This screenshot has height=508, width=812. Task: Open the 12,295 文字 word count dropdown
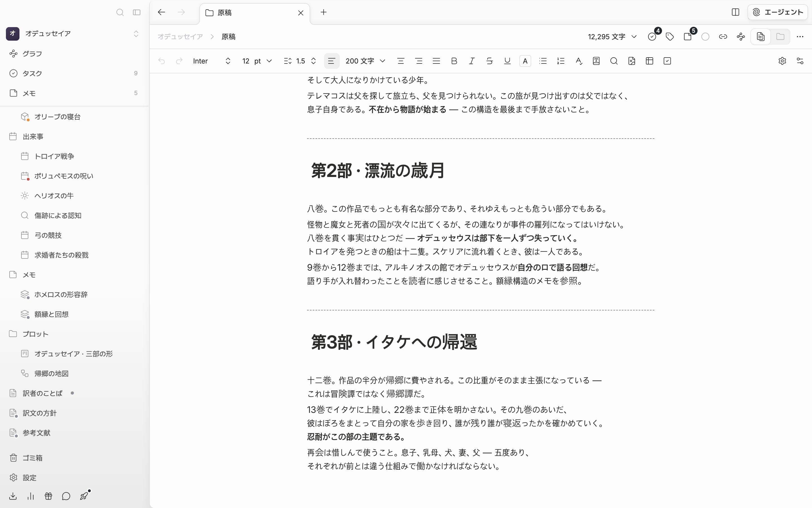612,37
